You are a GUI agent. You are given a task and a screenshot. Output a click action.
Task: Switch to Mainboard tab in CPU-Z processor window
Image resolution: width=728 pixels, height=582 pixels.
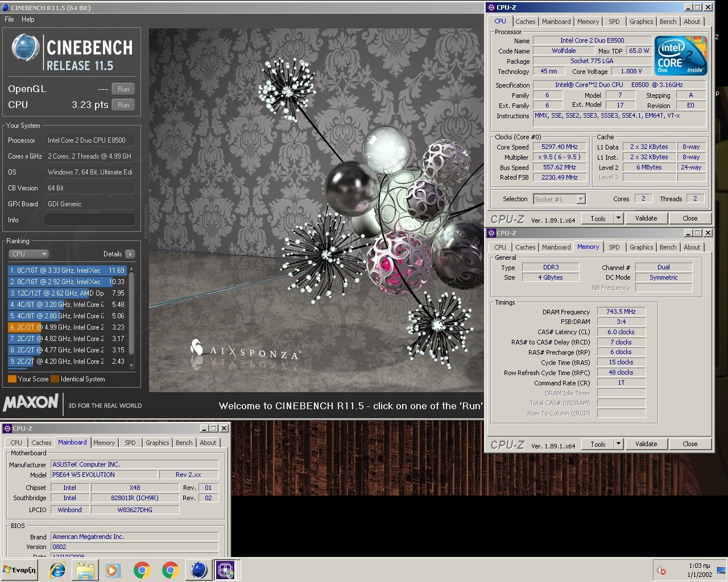point(556,22)
